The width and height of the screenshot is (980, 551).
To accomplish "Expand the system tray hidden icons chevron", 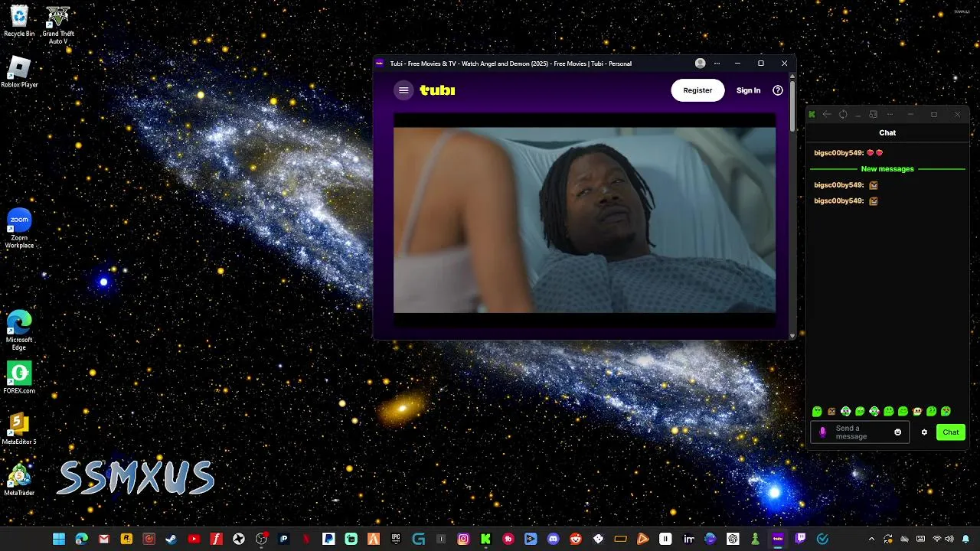I will pyautogui.click(x=871, y=539).
